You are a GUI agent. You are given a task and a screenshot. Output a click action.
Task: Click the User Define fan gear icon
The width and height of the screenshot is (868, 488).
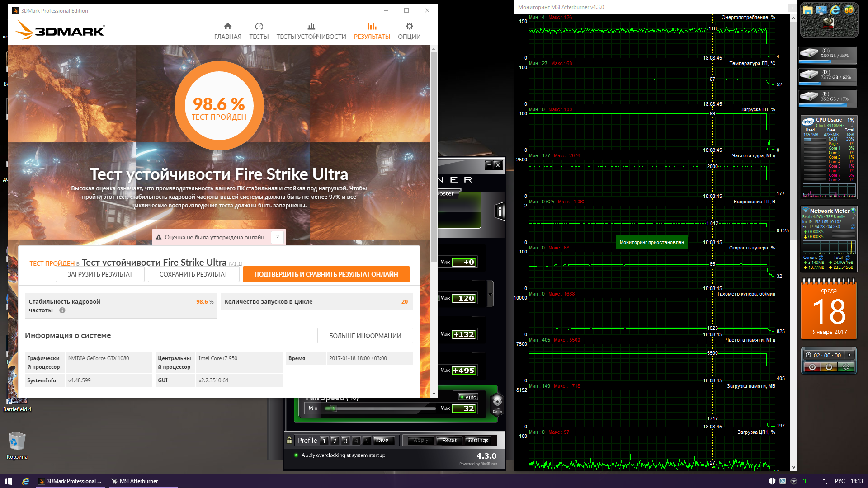pos(497,402)
